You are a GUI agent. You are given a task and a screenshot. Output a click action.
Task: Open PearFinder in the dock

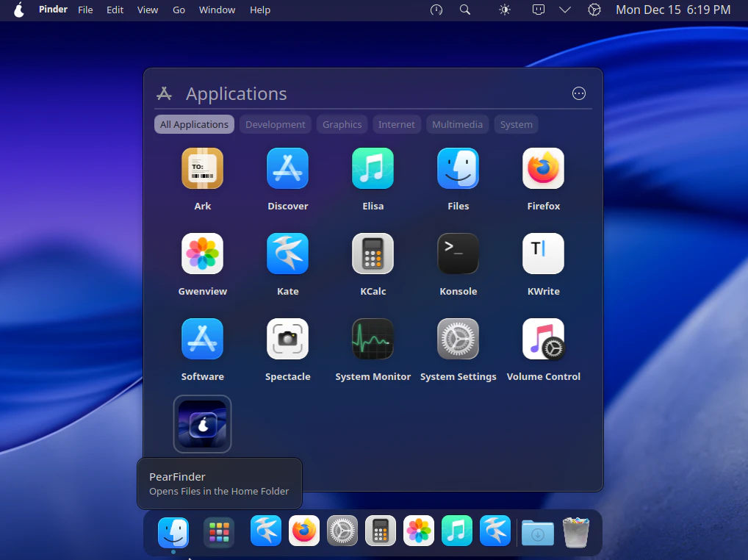(173, 532)
